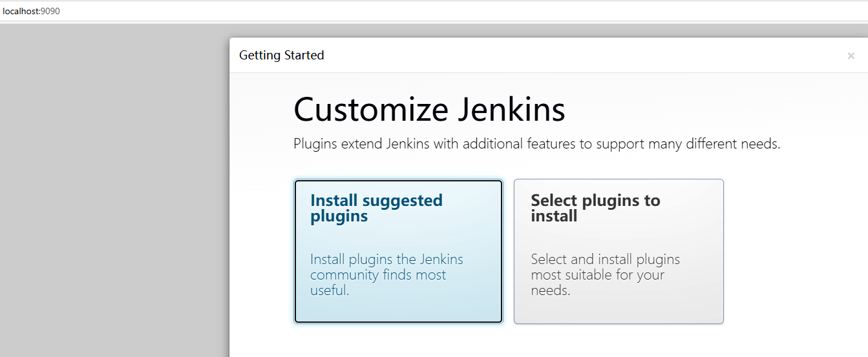The width and height of the screenshot is (868, 357).
Task: Close the Getting Started dialog
Action: pos(851,56)
